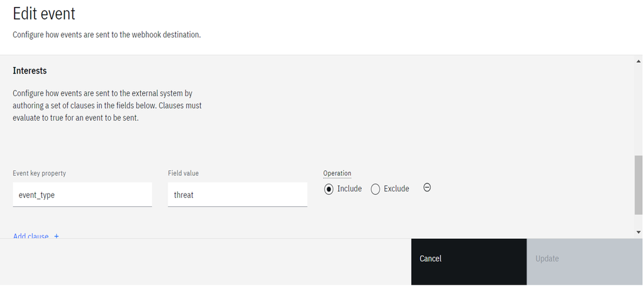Click the Event key property label
The image size is (644, 286).
pos(40,173)
